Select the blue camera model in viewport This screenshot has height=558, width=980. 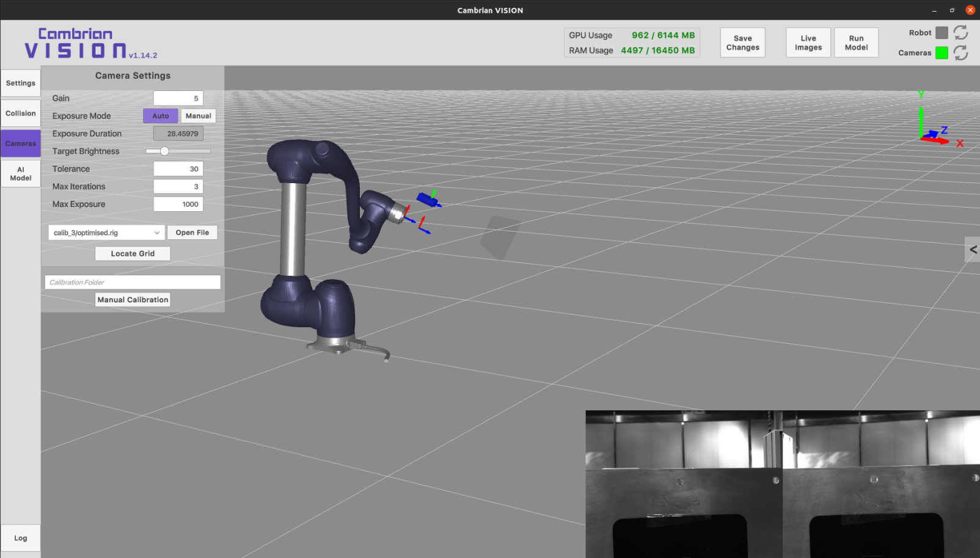(428, 199)
